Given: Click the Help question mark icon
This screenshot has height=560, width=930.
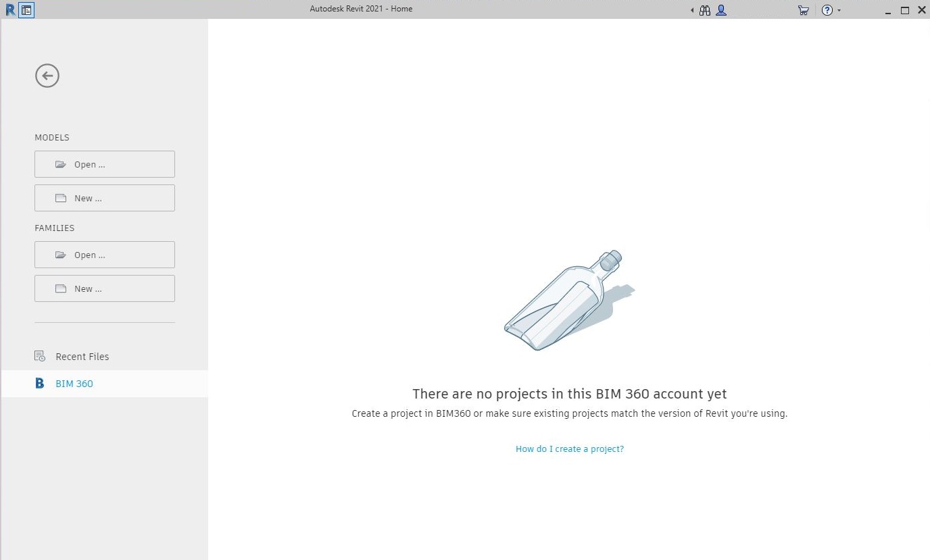Looking at the screenshot, I should click(x=826, y=10).
